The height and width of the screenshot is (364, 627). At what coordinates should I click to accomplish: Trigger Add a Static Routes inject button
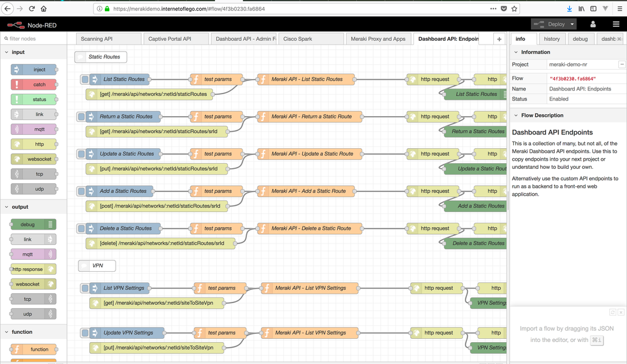pos(81,191)
